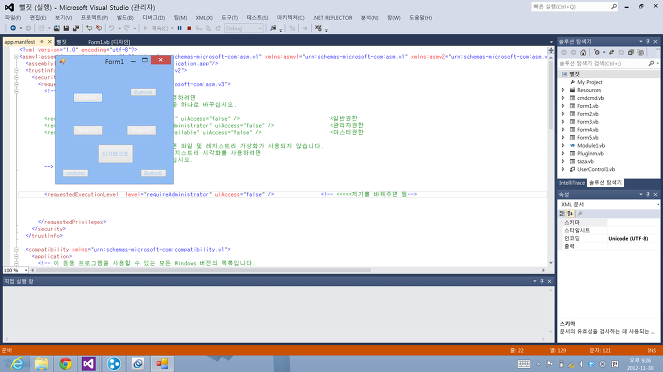The height and width of the screenshot is (372, 663).
Task: Click the large center button in Form1
Action: 115,154
